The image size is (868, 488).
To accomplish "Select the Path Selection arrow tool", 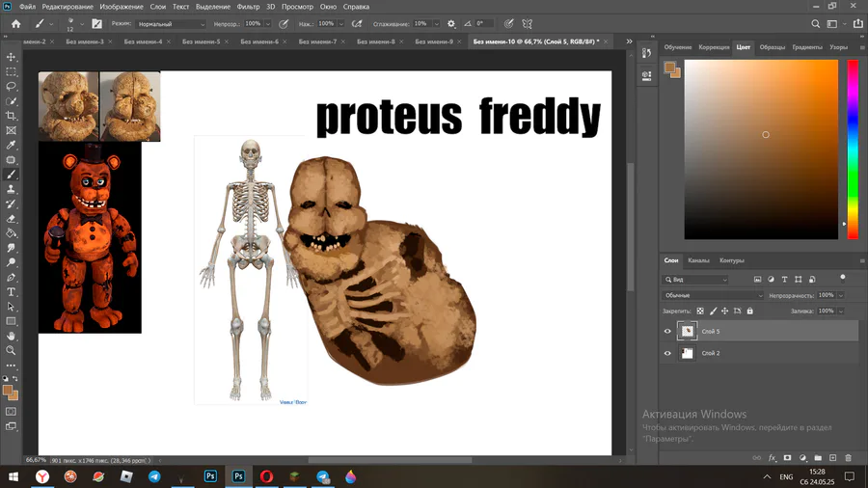I will tap(11, 307).
